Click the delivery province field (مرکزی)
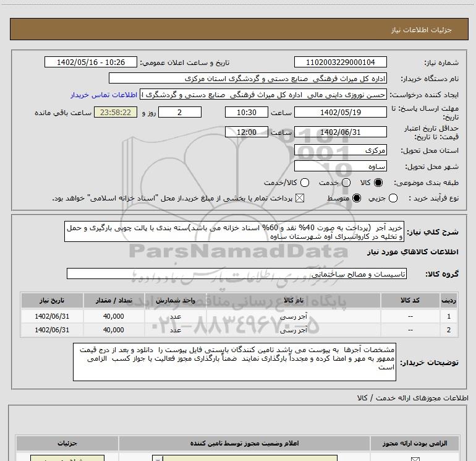The height and width of the screenshot is (461, 476). coord(340,150)
